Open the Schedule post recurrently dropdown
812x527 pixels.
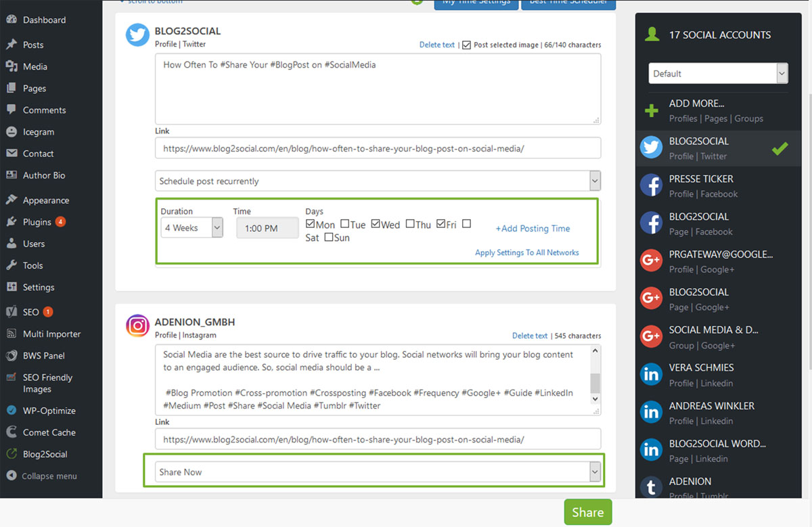coord(378,181)
